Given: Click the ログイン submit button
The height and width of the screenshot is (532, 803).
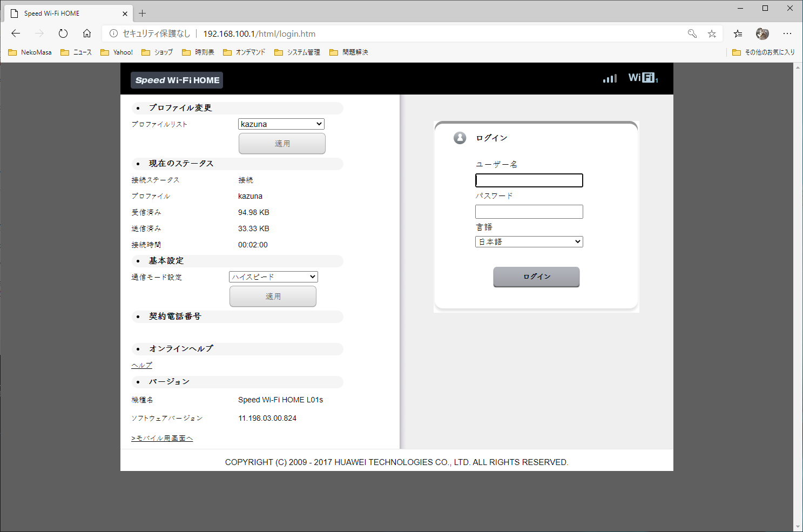Looking at the screenshot, I should (536, 277).
